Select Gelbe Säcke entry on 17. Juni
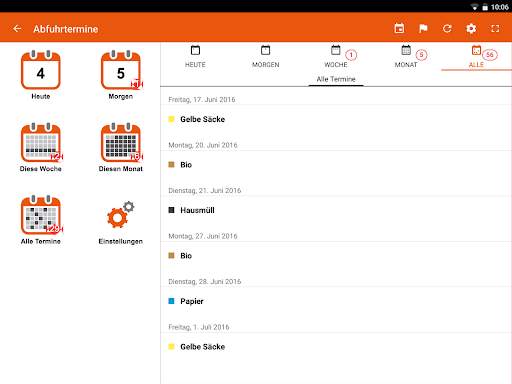This screenshot has height=384, width=512. pyautogui.click(x=336, y=119)
